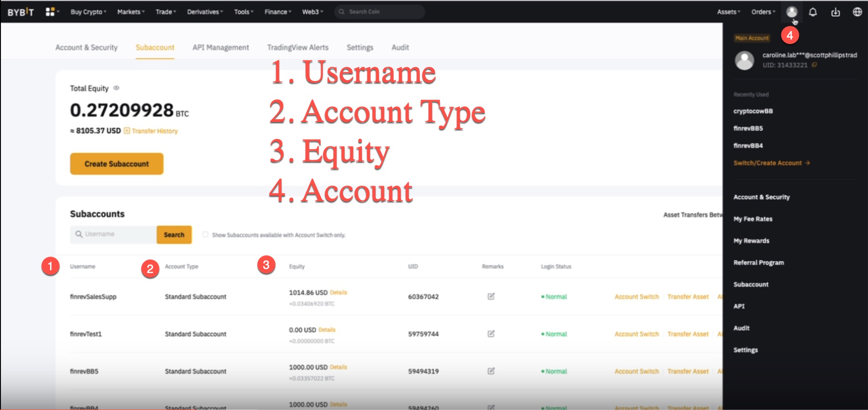Image resolution: width=868 pixels, height=410 pixels.
Task: Open the Assets dropdown
Action: click(x=729, y=12)
